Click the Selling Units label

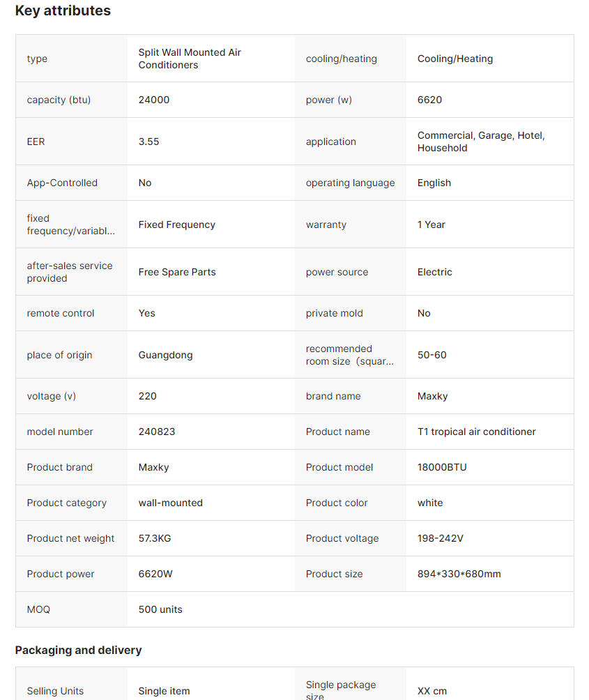pos(55,691)
